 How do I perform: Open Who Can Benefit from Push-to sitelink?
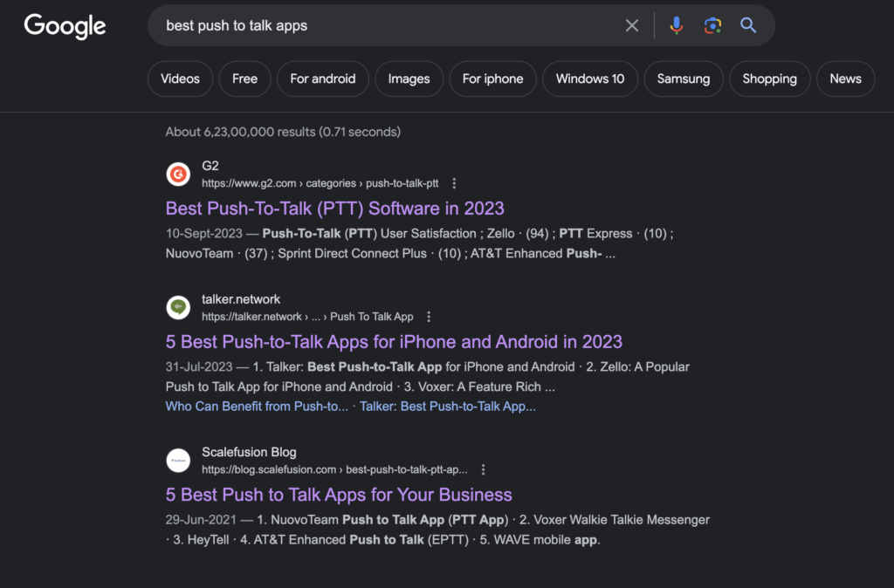point(257,407)
